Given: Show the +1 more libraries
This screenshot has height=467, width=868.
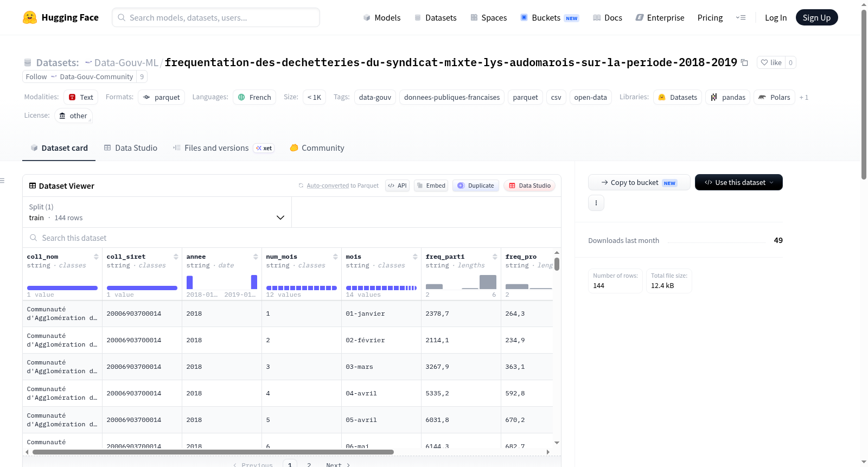Looking at the screenshot, I should 804,97.
